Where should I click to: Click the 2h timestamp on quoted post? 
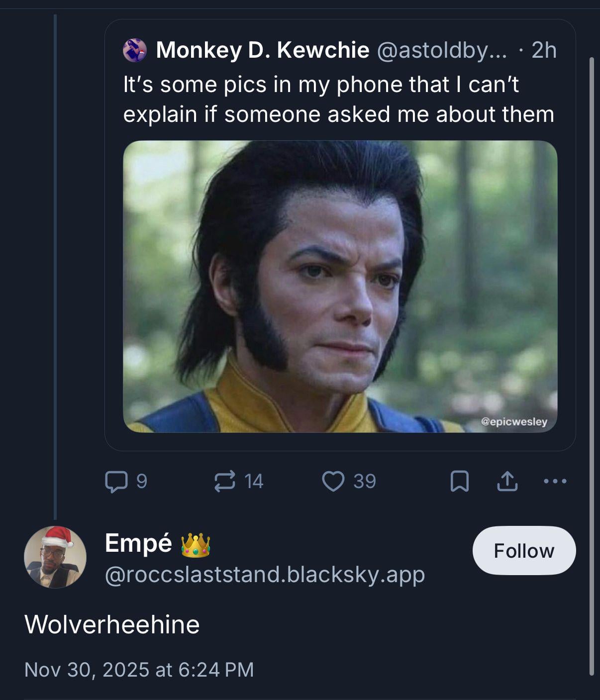[544, 50]
